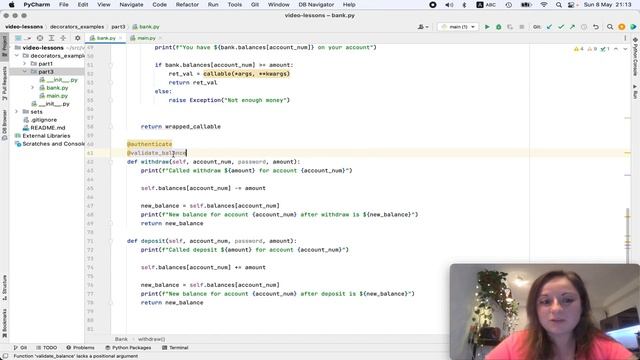
Task: Open the DB Navigator menu
Action: pos(316,4)
